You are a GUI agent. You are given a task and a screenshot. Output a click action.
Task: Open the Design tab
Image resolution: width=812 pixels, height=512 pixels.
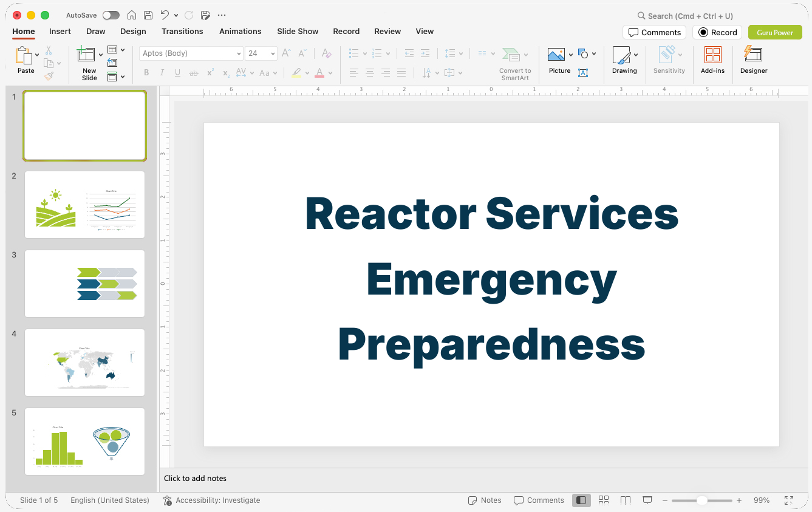click(133, 32)
